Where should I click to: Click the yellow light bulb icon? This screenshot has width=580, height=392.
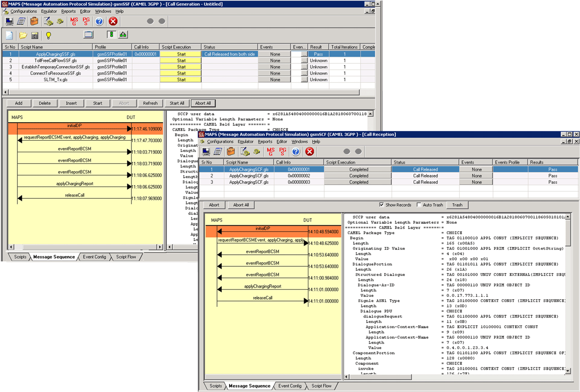click(x=48, y=35)
